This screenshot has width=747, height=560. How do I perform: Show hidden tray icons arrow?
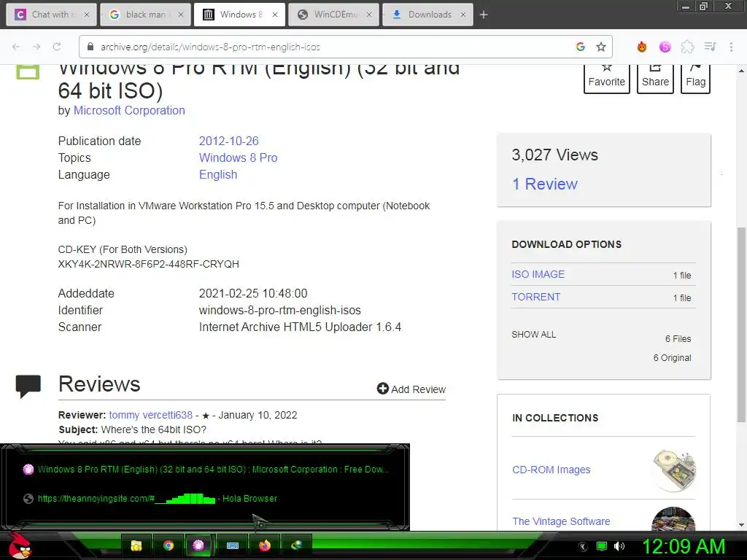click(x=582, y=547)
